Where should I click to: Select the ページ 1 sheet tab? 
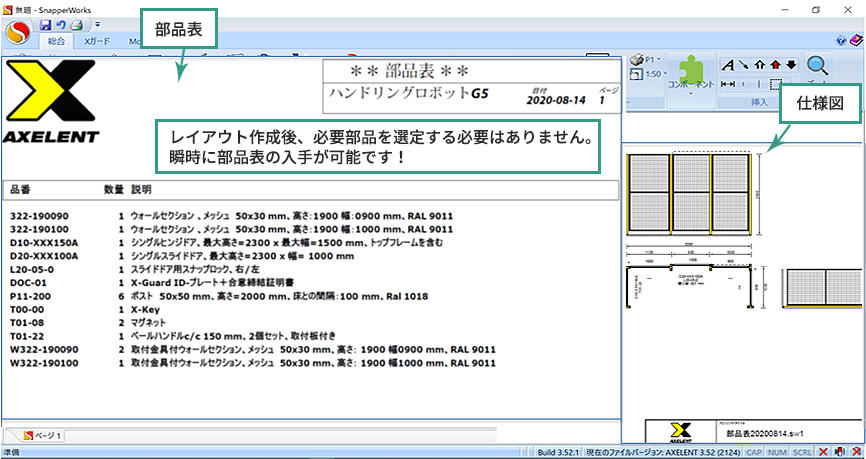tap(43, 436)
